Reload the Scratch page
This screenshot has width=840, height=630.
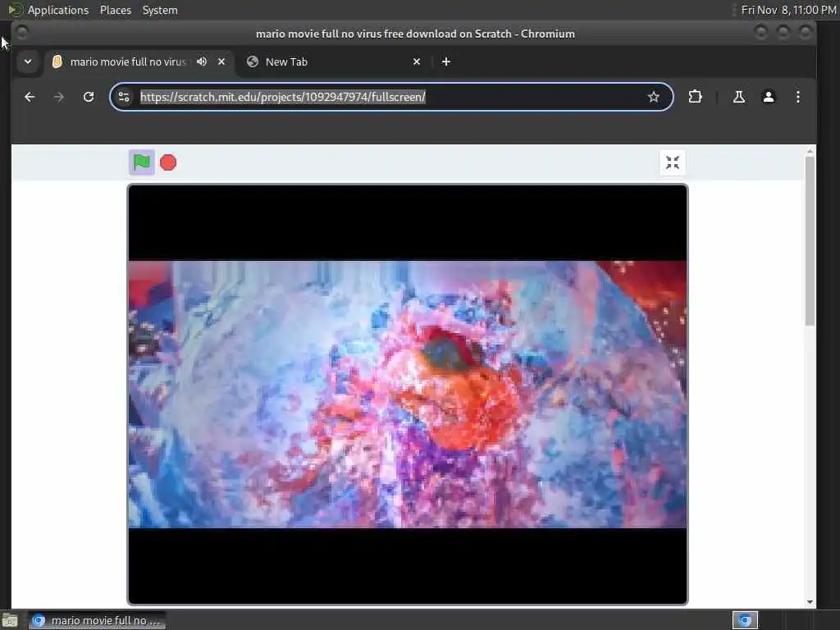[x=89, y=97]
